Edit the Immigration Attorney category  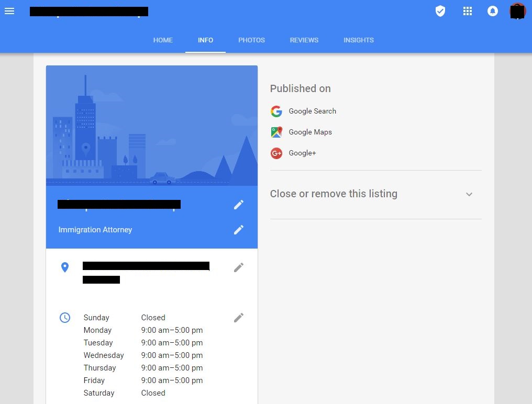[239, 230]
